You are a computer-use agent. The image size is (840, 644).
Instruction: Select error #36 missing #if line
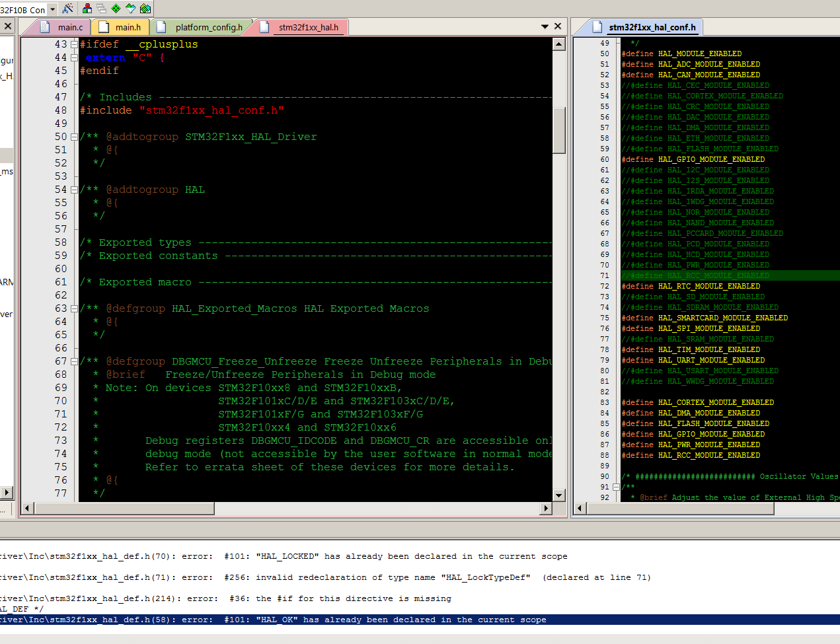tap(225, 598)
